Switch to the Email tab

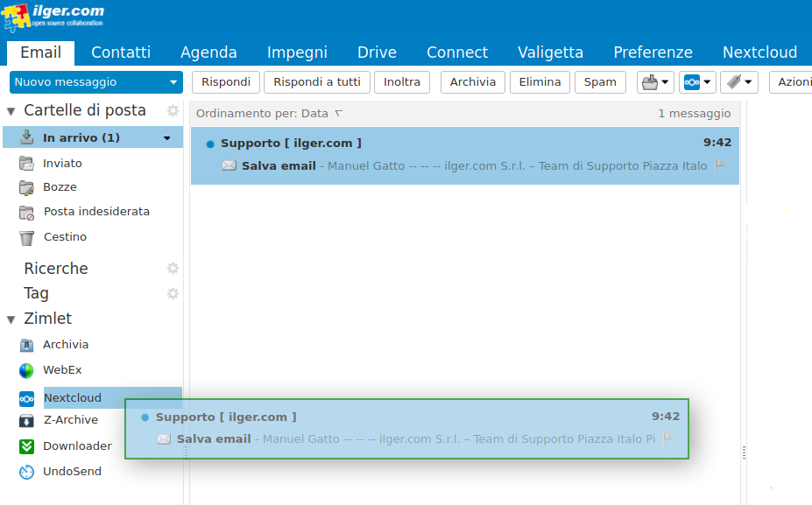[40, 53]
